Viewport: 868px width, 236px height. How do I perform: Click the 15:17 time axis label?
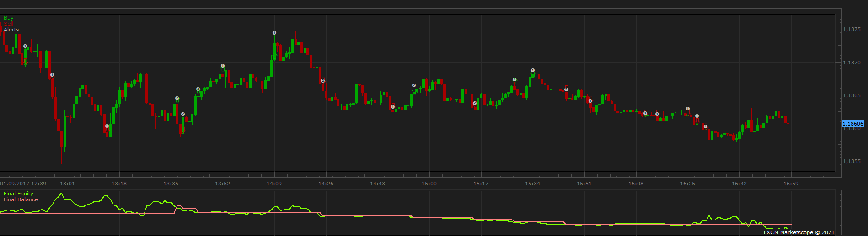coord(481,184)
